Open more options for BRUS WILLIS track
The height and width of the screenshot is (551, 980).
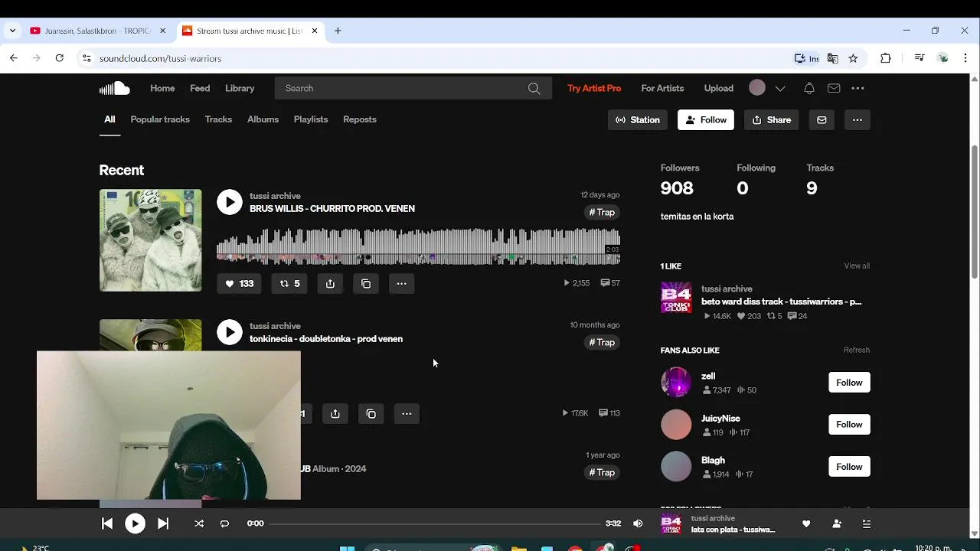pyautogui.click(x=401, y=283)
